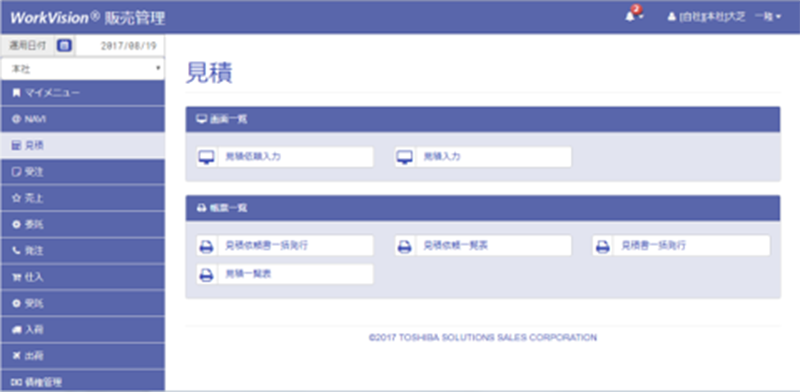Expand the 一般 dropdown in header

(x=768, y=17)
